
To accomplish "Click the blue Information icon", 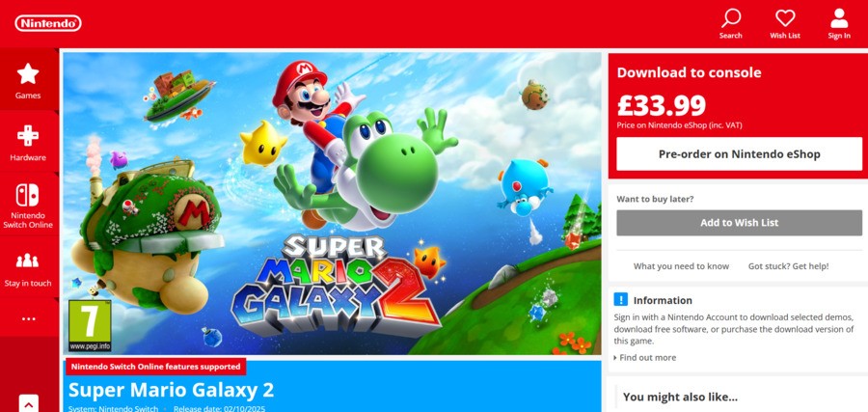I will point(621,299).
